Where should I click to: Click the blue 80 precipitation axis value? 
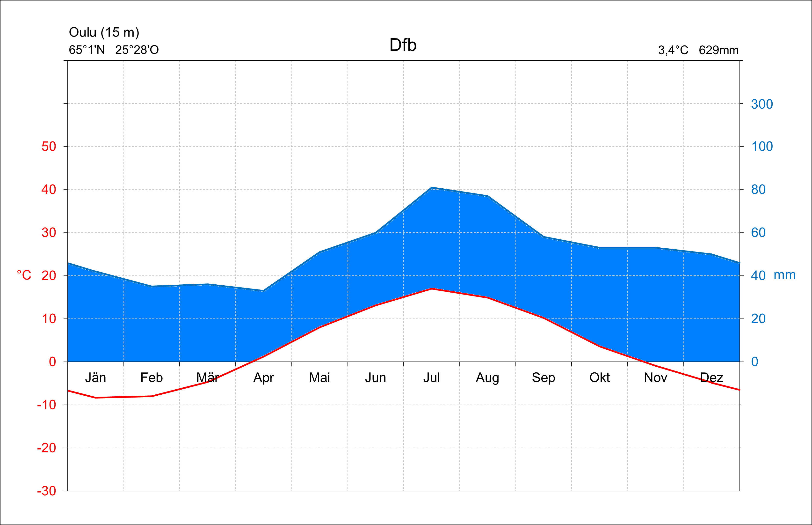[758, 190]
